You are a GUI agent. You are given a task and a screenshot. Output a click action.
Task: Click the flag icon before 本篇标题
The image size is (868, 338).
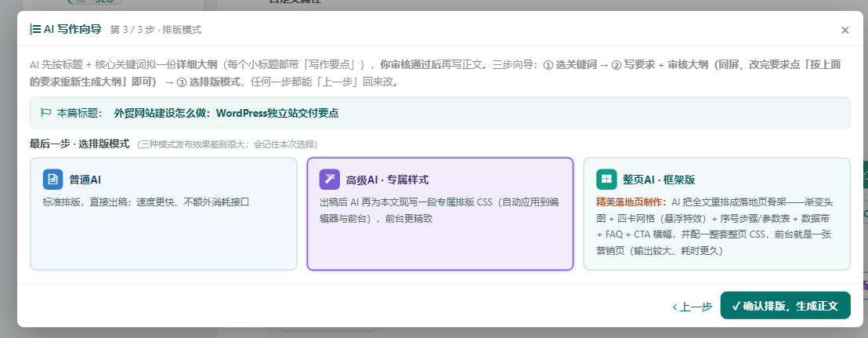pyautogui.click(x=46, y=113)
